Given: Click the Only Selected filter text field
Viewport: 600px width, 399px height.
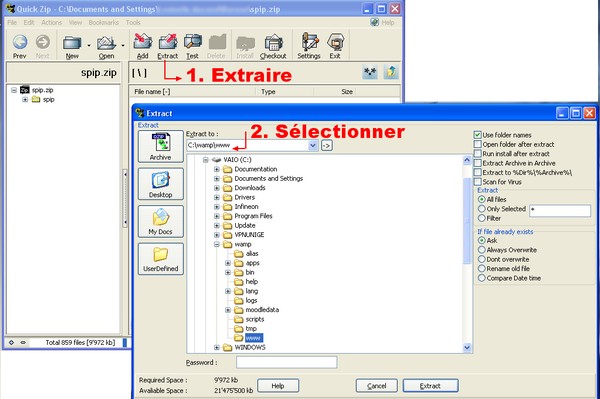Looking at the screenshot, I should [x=560, y=211].
